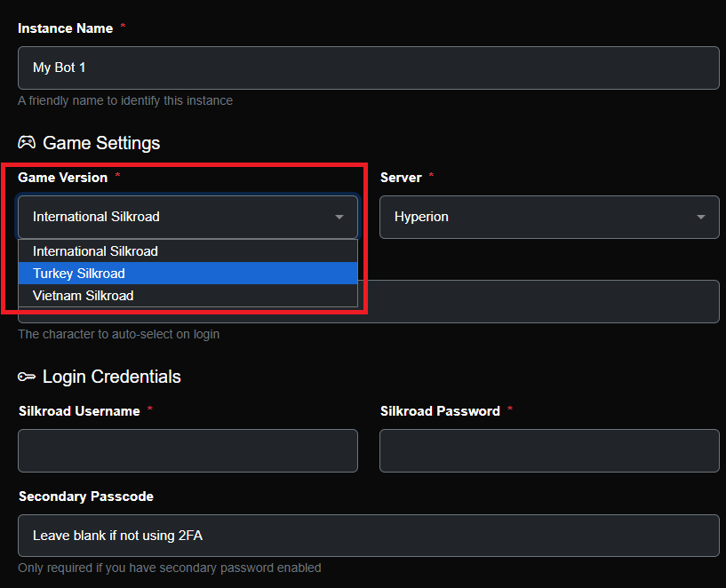Click the Login Credentials heading text
The width and height of the screenshot is (726, 588).
(111, 377)
